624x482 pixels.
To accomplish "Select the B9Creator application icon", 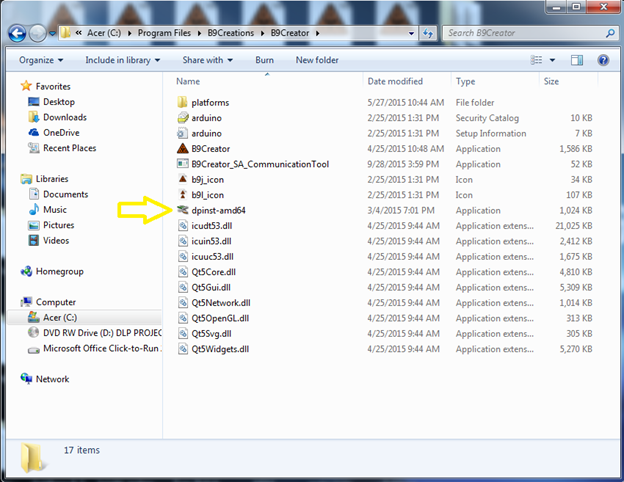I will pos(182,148).
